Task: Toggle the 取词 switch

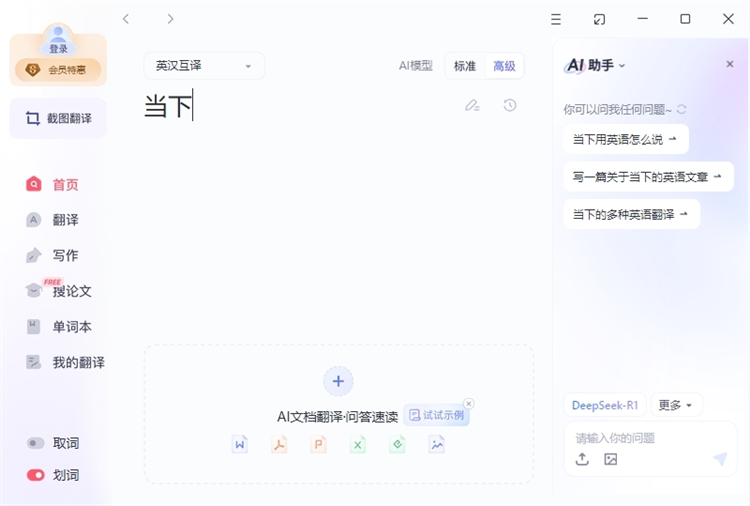Action: click(x=35, y=443)
